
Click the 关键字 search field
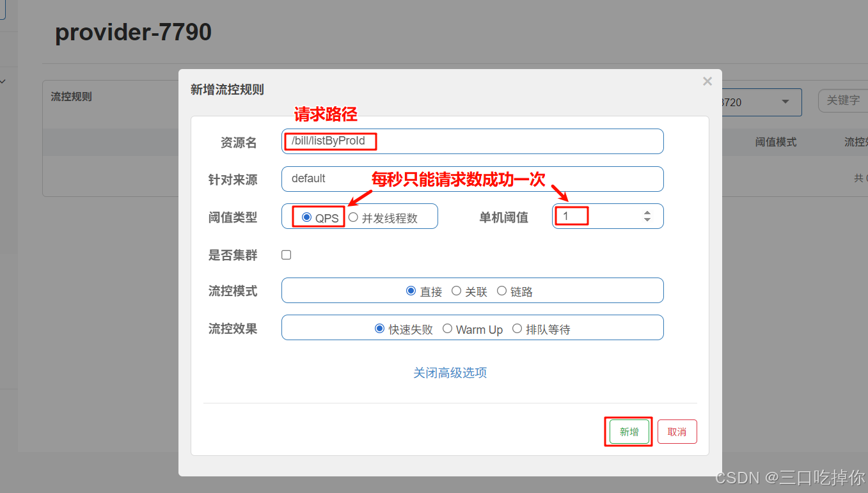[x=843, y=100]
